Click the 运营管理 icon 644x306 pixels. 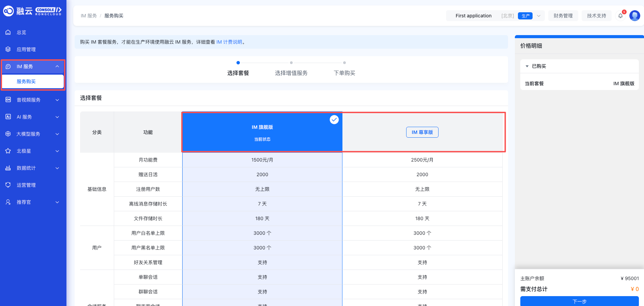pyautogui.click(x=8, y=185)
